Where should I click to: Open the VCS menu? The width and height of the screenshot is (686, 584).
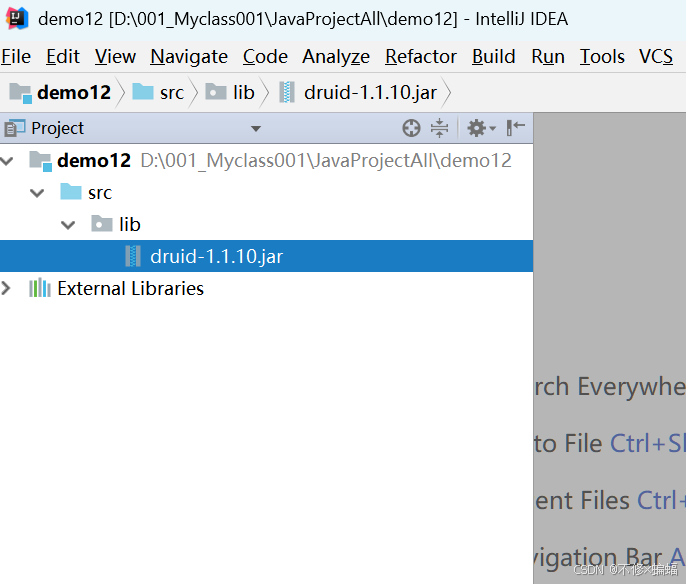pos(656,56)
